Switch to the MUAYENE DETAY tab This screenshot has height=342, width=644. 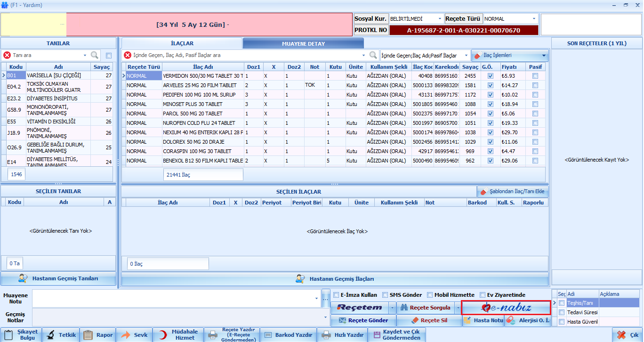(303, 43)
